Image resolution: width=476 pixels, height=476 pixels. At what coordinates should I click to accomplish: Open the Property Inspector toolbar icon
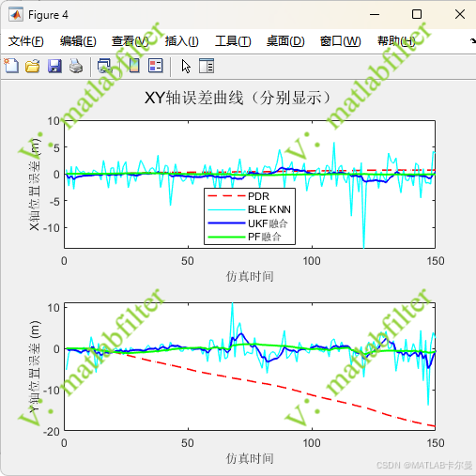pyautogui.click(x=207, y=66)
